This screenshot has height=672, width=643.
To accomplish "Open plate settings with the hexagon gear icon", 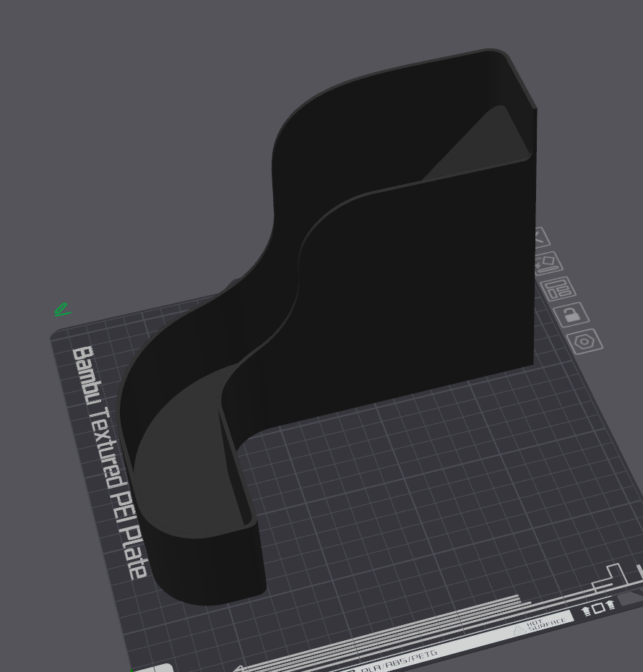I will 584,342.
